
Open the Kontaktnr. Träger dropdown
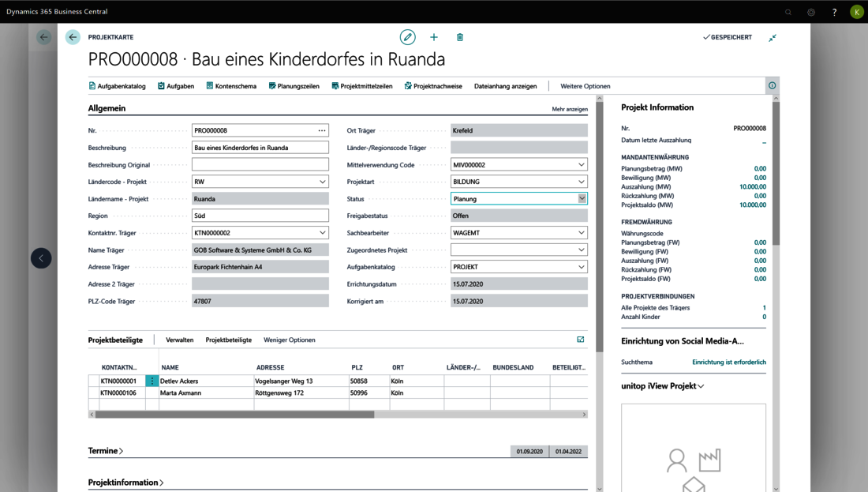click(x=322, y=233)
